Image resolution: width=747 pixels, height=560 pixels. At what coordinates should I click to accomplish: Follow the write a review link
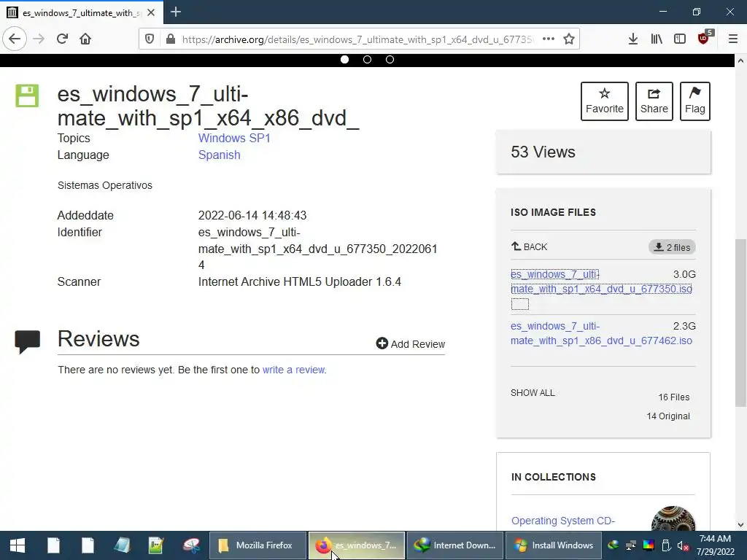click(x=294, y=370)
